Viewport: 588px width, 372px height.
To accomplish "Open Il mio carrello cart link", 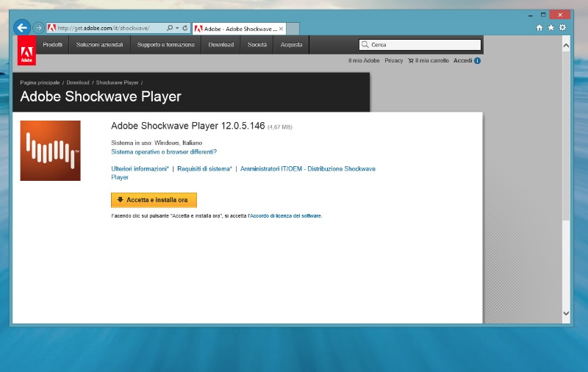I will coord(428,60).
